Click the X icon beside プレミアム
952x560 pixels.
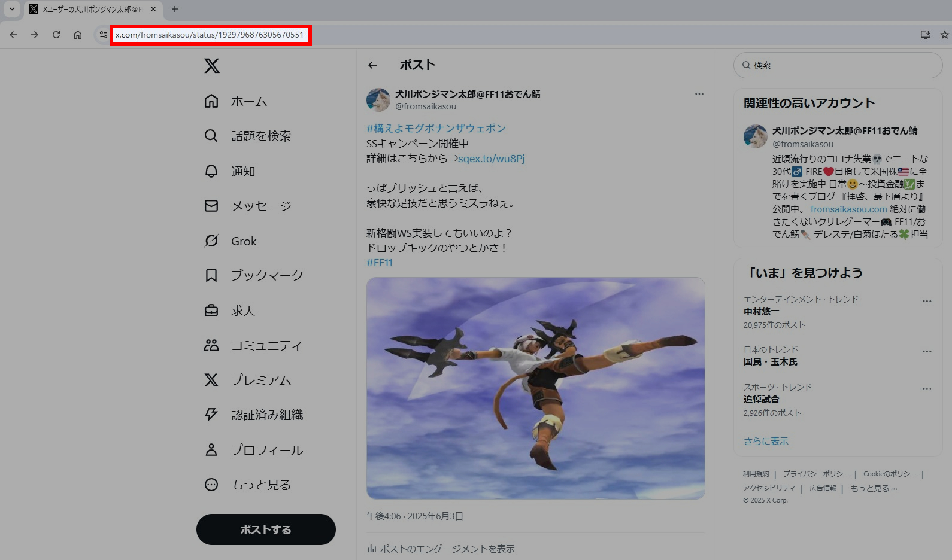[x=211, y=380]
